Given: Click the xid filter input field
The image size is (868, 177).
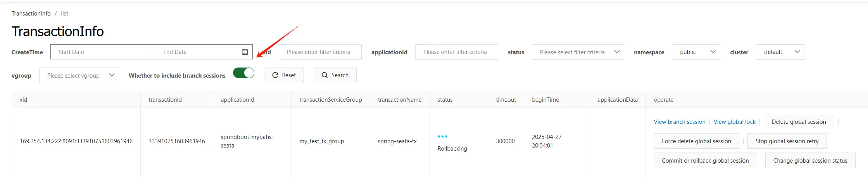Looking at the screenshot, I should [320, 52].
